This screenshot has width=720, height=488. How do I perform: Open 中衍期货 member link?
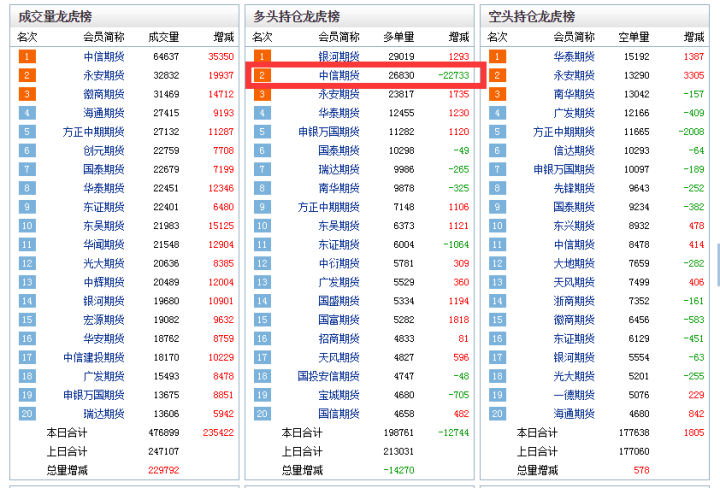tap(339, 263)
